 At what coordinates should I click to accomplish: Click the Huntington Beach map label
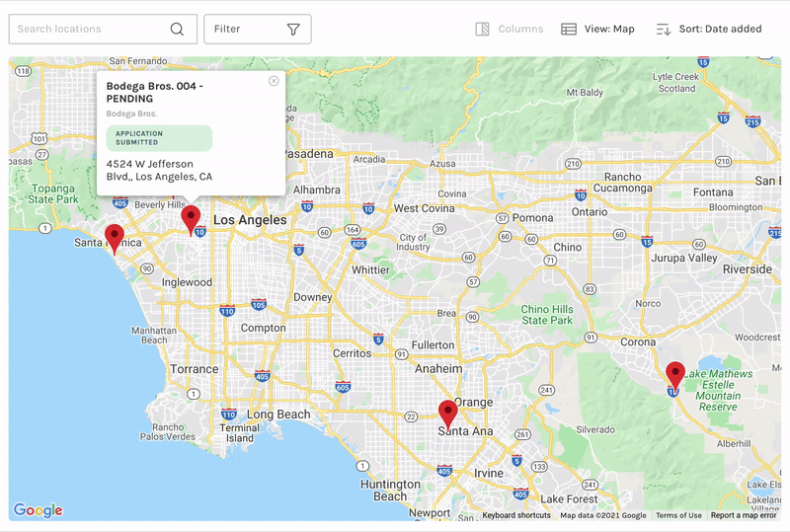pos(390,491)
